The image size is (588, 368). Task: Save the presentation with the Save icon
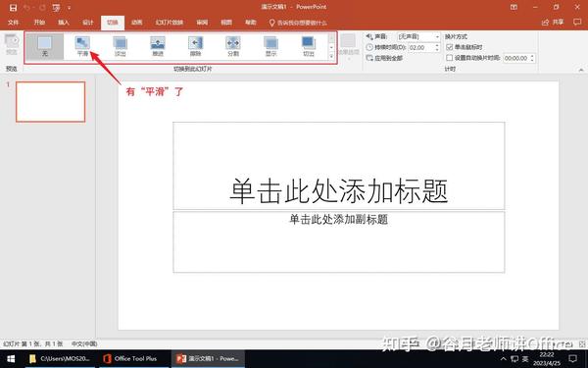coord(13,8)
